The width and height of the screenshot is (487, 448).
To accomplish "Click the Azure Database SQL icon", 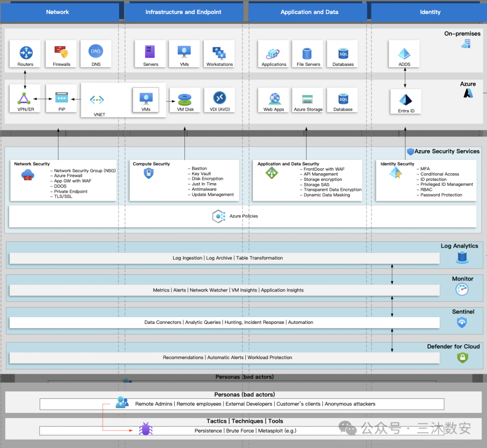I will 343,99.
